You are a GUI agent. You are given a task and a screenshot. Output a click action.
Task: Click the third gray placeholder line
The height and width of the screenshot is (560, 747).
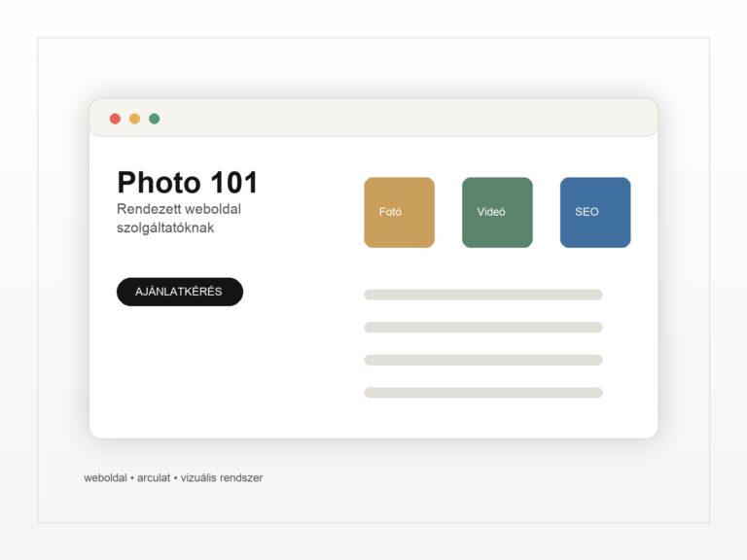[483, 360]
